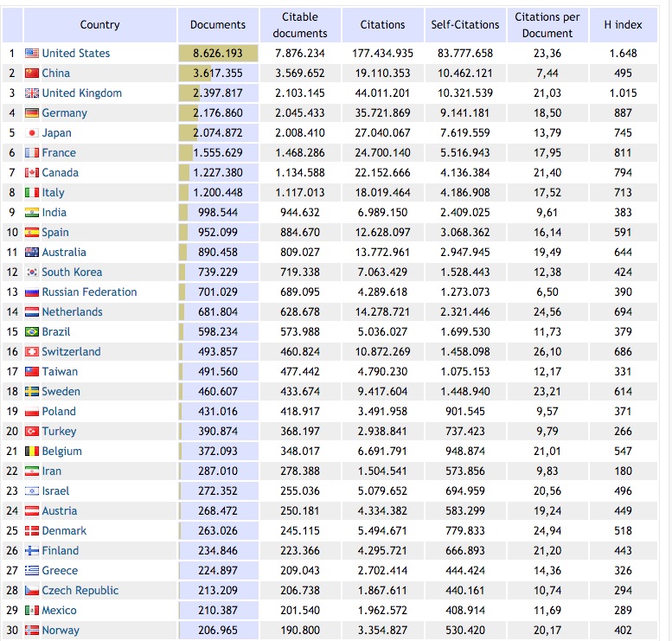Open the United Kingdom country link
672x641 pixels.
[x=81, y=93]
